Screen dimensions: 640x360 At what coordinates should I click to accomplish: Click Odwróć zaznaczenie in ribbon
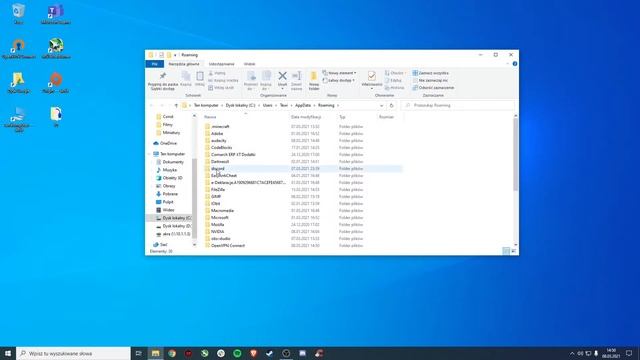[433, 88]
